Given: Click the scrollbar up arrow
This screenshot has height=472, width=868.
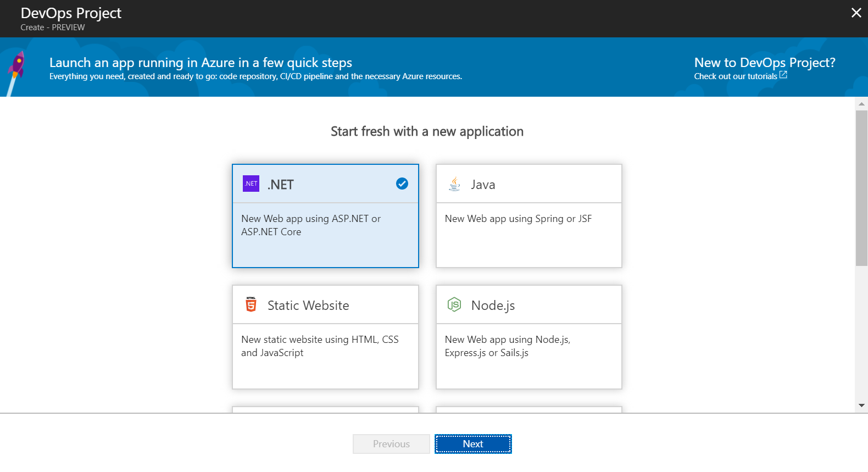Looking at the screenshot, I should [x=861, y=103].
